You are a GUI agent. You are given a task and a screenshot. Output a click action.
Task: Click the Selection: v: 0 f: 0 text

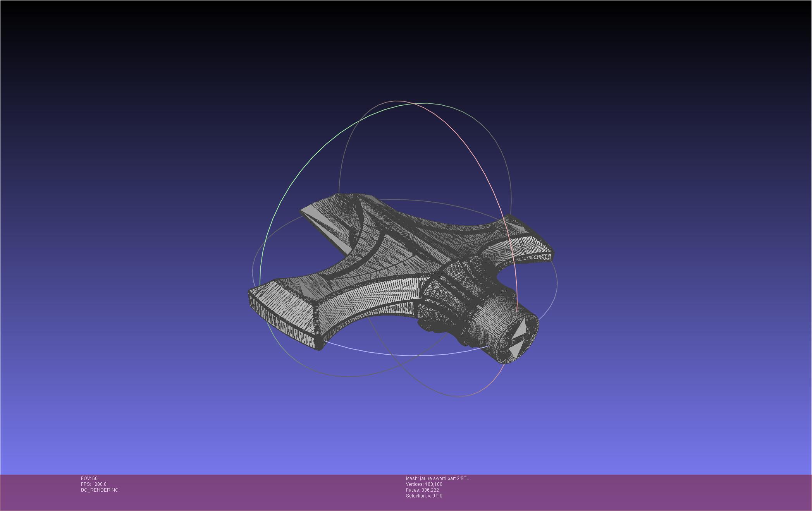[424, 496]
